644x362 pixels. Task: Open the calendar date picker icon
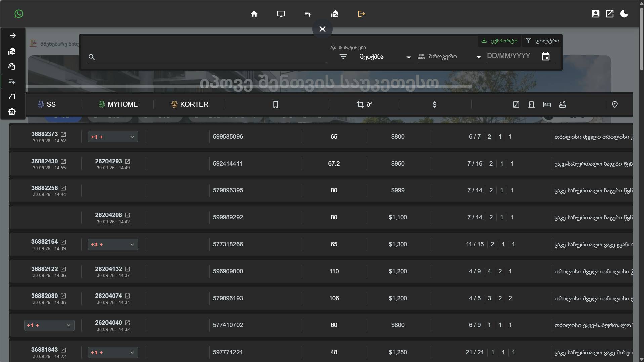pyautogui.click(x=546, y=56)
